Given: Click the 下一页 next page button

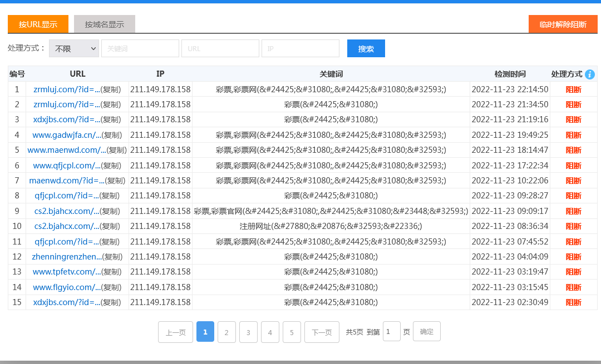Looking at the screenshot, I should pyautogui.click(x=322, y=332).
